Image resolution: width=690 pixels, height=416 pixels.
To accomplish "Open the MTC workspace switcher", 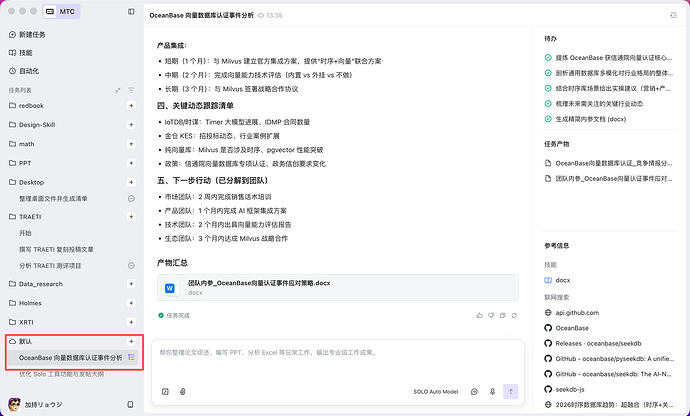I will 61,12.
